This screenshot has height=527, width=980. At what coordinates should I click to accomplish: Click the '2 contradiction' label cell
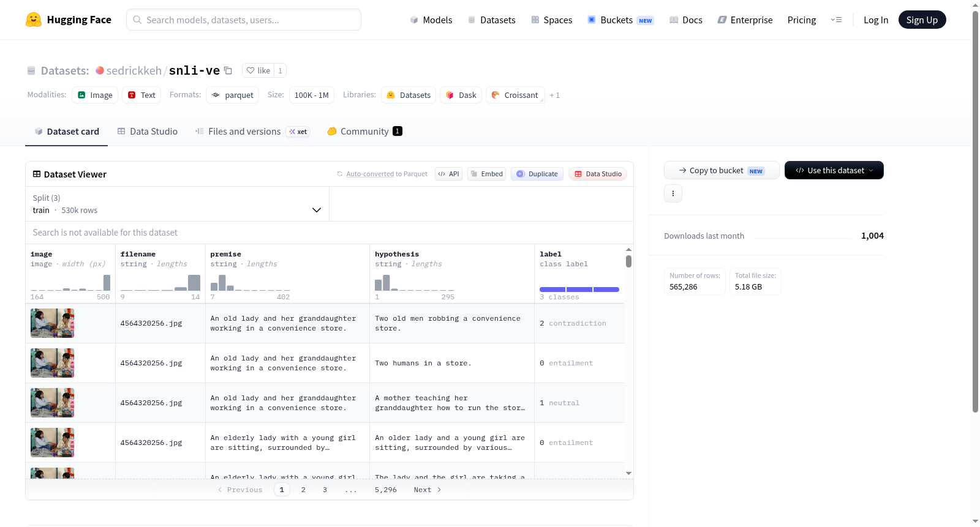pyautogui.click(x=579, y=323)
